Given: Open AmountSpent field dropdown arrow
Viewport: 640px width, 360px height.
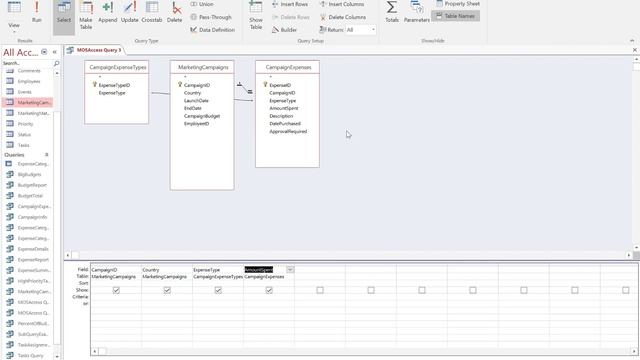Looking at the screenshot, I should click(290, 269).
